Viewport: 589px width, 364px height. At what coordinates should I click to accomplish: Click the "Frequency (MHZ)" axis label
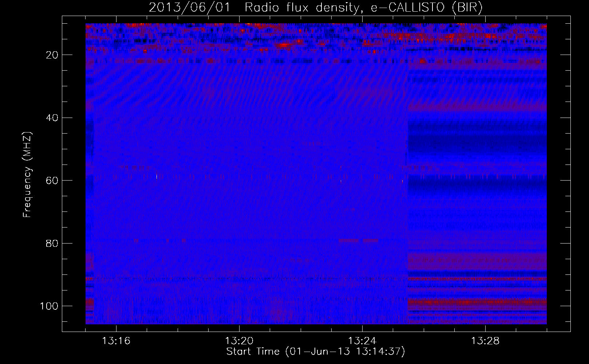pos(27,174)
